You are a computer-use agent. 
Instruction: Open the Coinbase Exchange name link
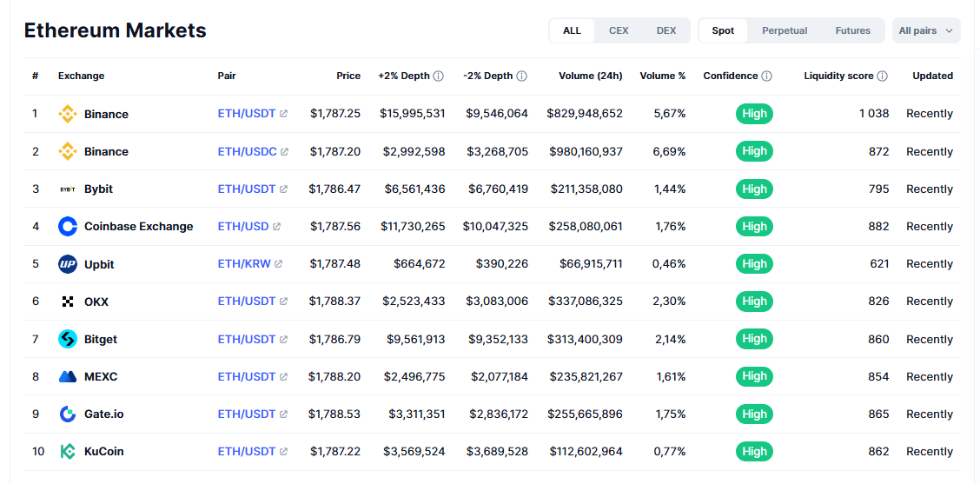pyautogui.click(x=139, y=227)
